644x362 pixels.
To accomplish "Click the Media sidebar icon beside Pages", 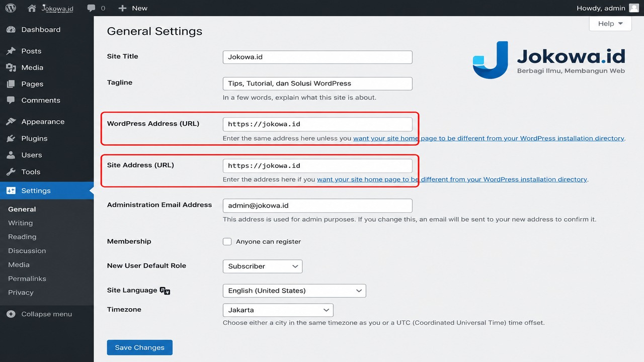I will pos(11,67).
